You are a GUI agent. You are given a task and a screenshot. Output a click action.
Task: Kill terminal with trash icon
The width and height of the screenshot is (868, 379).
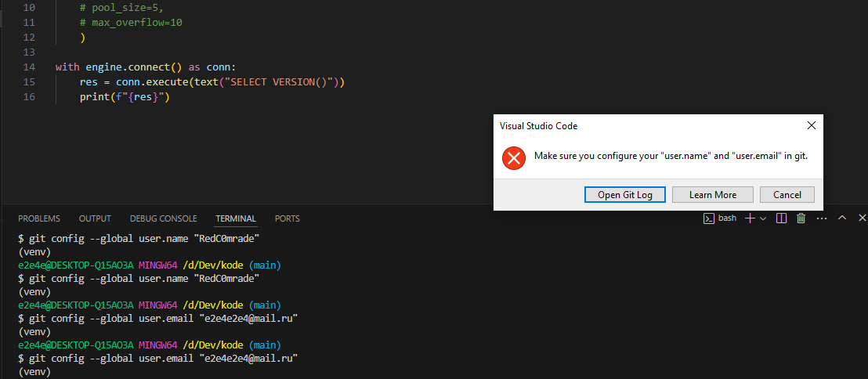pyautogui.click(x=801, y=218)
